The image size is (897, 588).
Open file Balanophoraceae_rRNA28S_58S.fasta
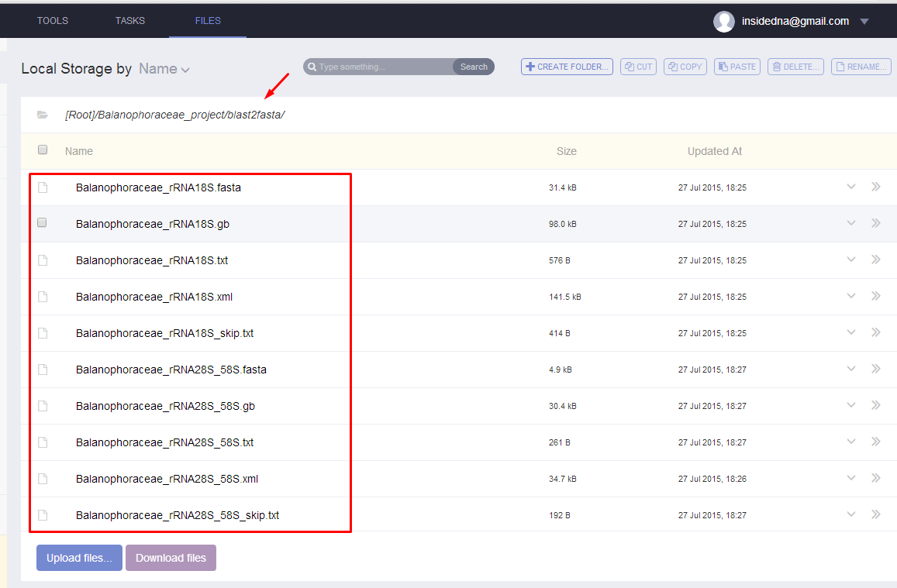pos(171,370)
